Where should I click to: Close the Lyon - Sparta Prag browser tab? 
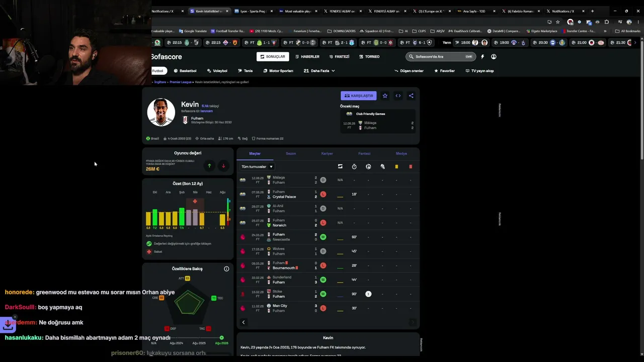[271, 11]
